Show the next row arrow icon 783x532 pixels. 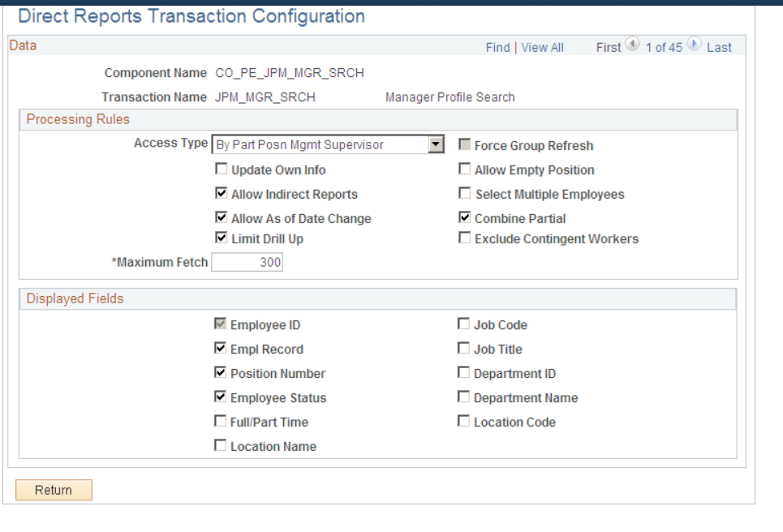pos(694,45)
